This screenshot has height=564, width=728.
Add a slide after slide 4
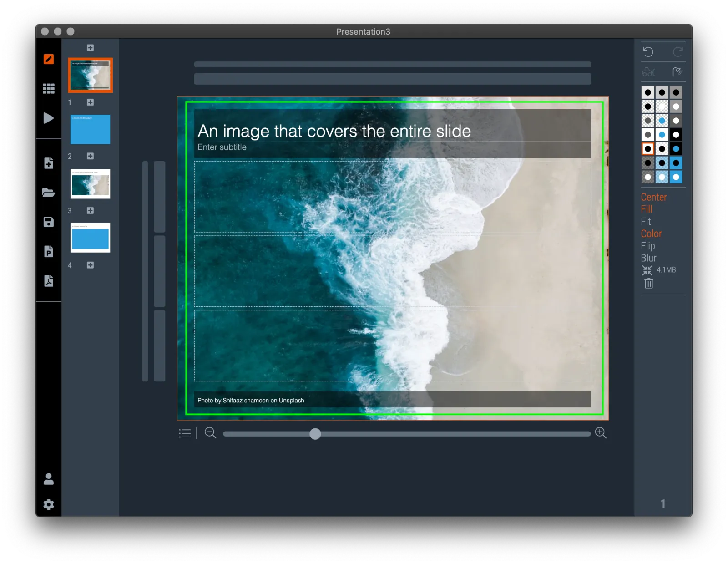coord(91,265)
